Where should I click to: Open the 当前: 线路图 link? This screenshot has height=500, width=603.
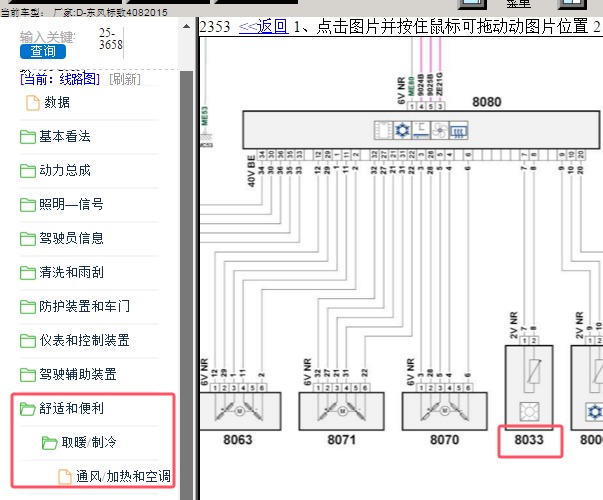click(60, 79)
